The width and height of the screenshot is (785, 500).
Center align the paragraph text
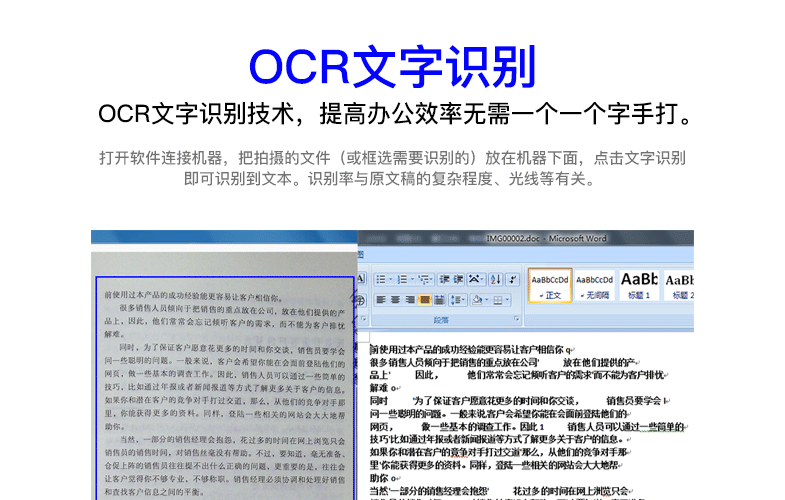pos(395,300)
